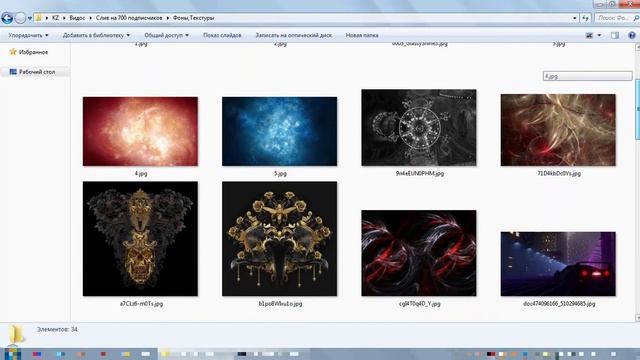This screenshot has height=360, width=640.
Task: Click the vertical scrollbar thumb
Action: pos(637,109)
